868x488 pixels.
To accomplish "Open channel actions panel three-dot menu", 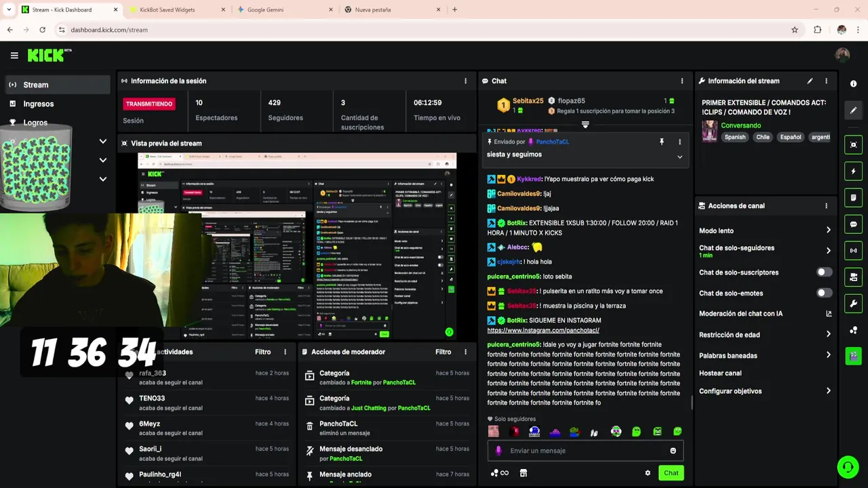I will coord(826,206).
